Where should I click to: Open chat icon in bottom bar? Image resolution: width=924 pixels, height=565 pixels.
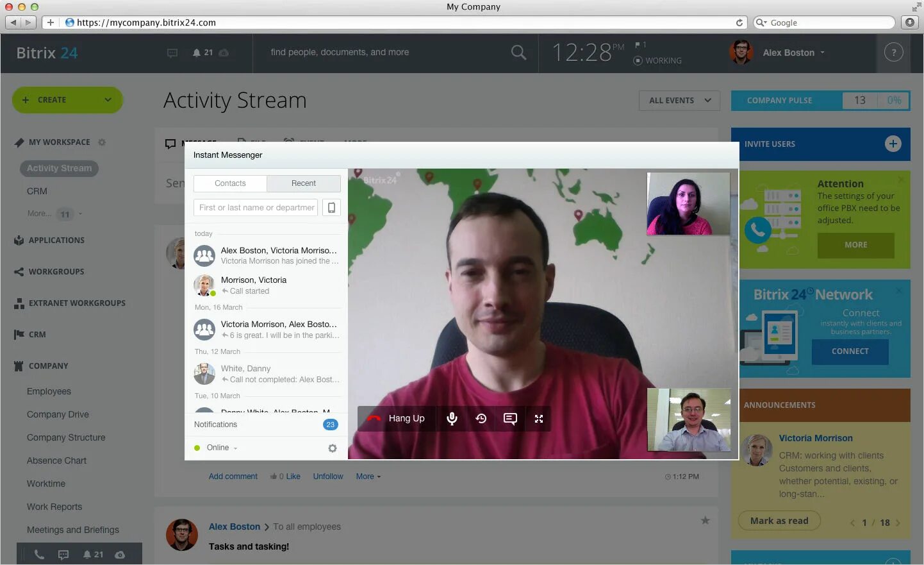point(63,555)
